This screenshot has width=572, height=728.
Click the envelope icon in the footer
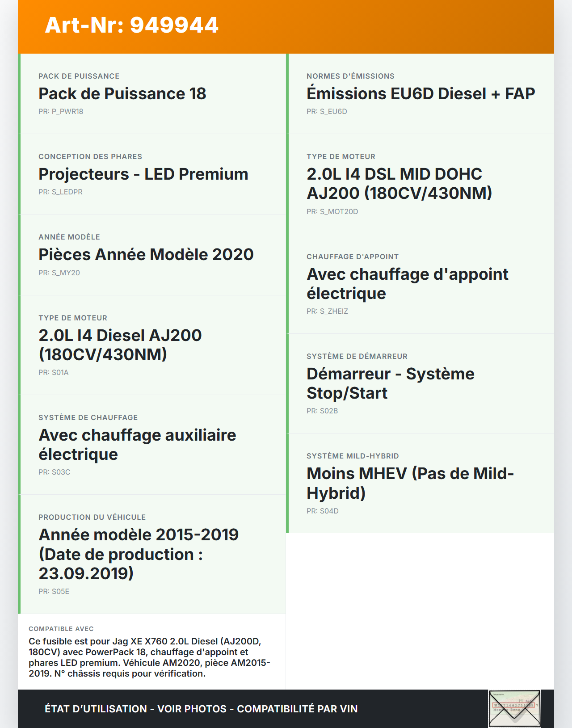point(514,709)
